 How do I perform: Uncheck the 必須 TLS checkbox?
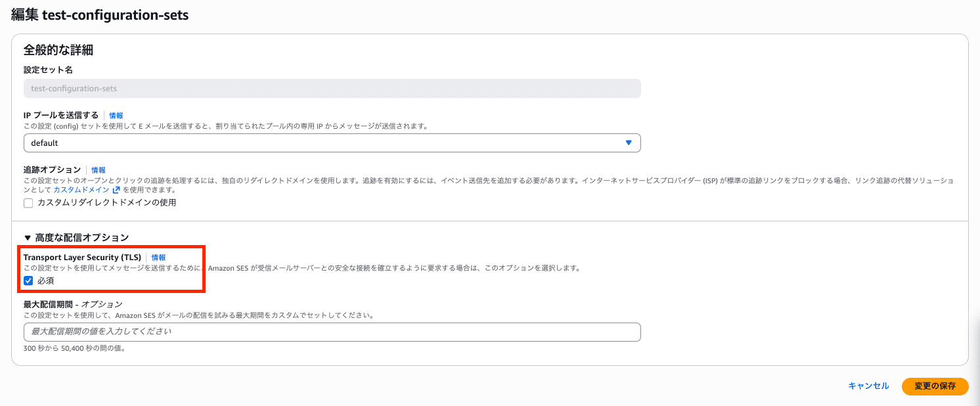coord(28,281)
